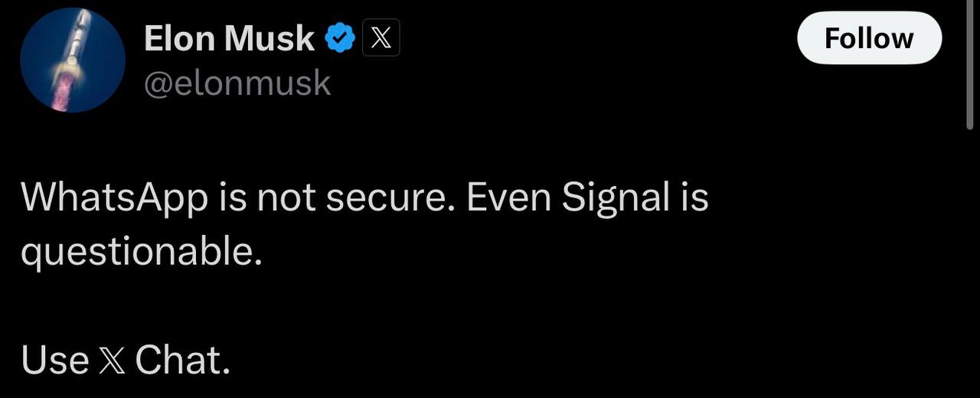This screenshot has height=398, width=980.
Task: Click the X logo in tweet text
Action: click(112, 360)
